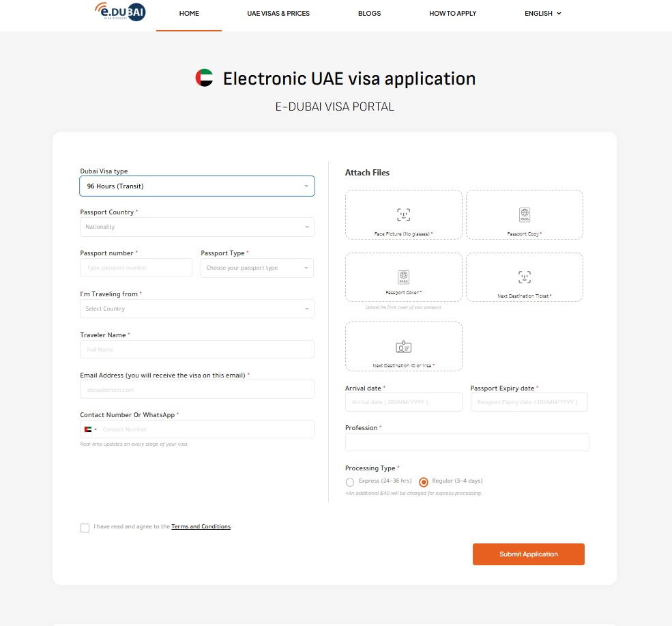
Task: Open the Terms and Conditions link
Action: [201, 527]
